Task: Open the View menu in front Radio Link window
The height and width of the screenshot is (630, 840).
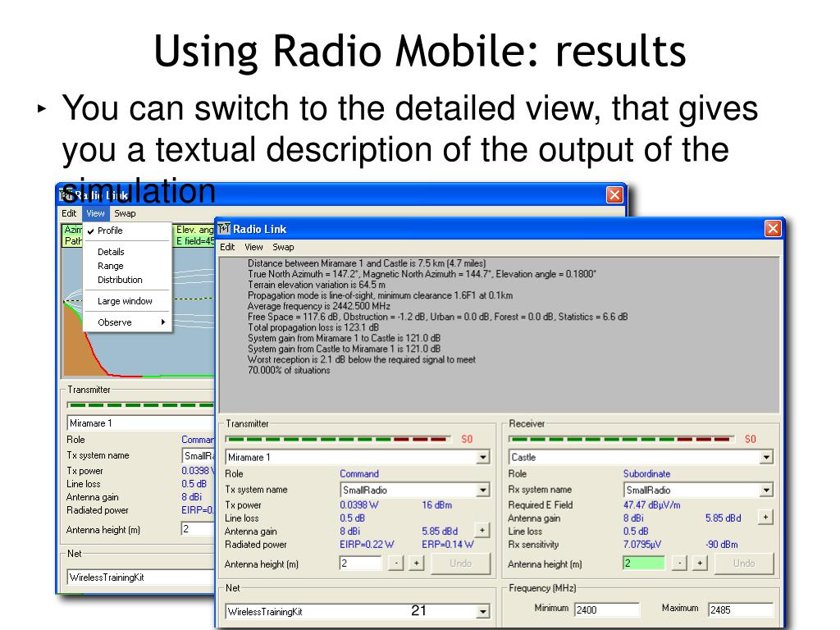Action: pyautogui.click(x=253, y=247)
